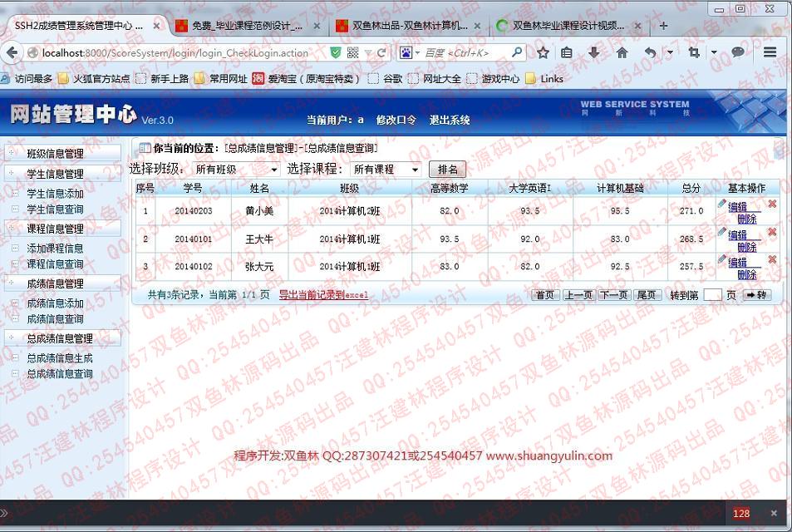Viewport: 792px width, 532px height.
Task: Click the undo curved arrow toolbar icon
Action: pyautogui.click(x=651, y=52)
